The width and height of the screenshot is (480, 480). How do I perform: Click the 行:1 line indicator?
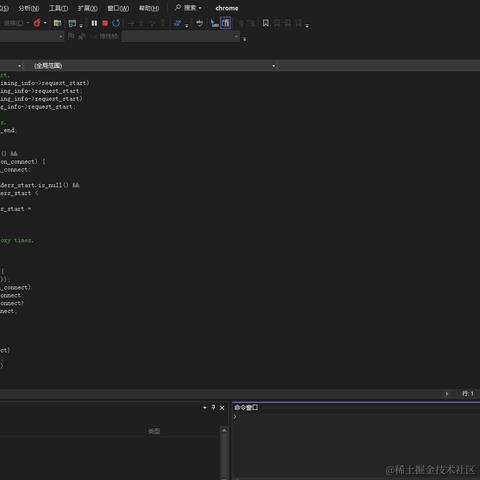coord(468,394)
